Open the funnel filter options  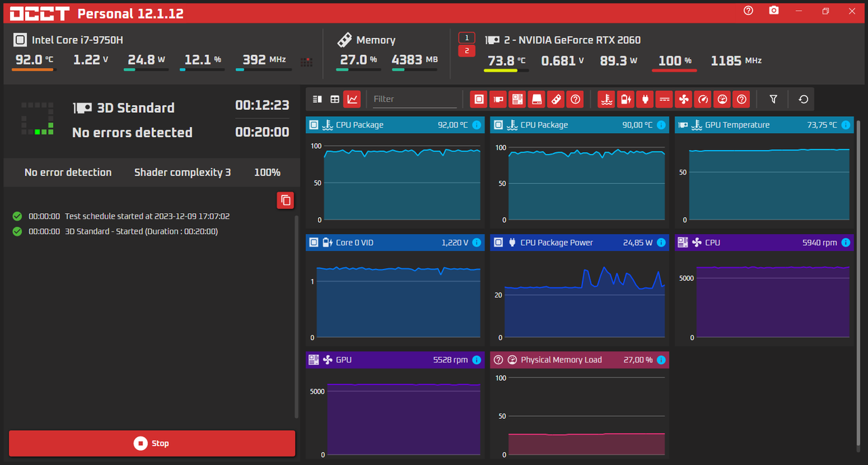(x=773, y=99)
